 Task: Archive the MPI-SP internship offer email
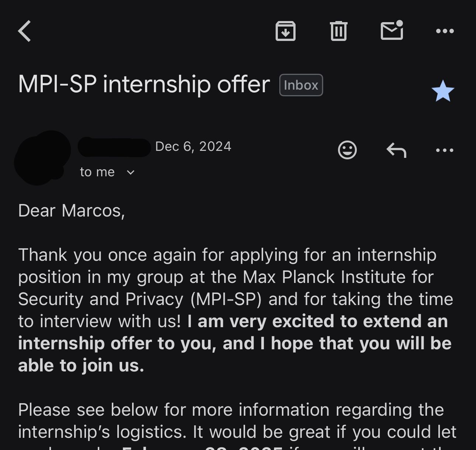[286, 31]
